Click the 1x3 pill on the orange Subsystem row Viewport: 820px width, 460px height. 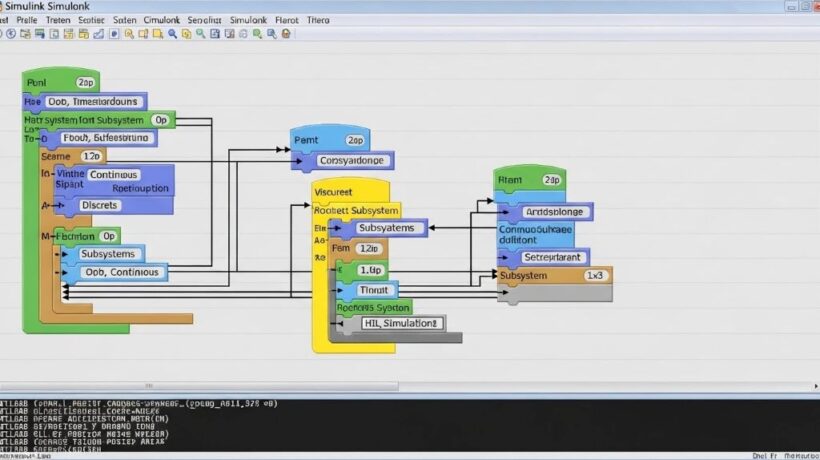595,275
